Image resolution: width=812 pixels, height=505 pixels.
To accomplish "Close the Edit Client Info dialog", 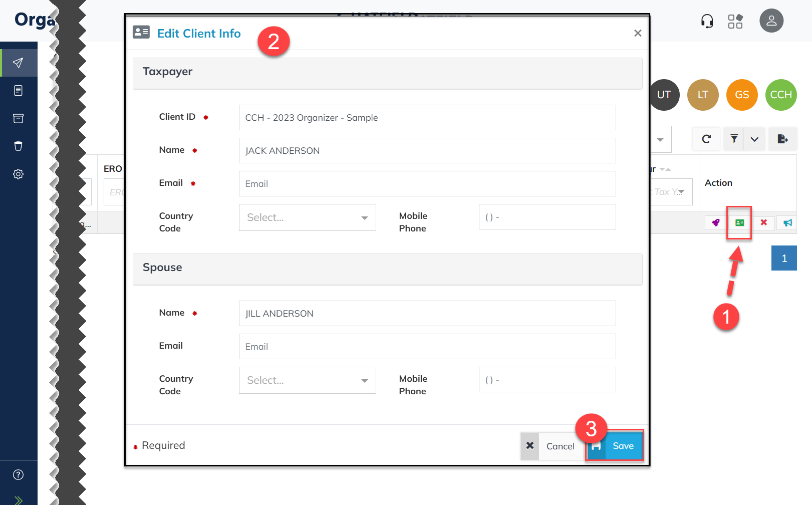I will [x=637, y=33].
